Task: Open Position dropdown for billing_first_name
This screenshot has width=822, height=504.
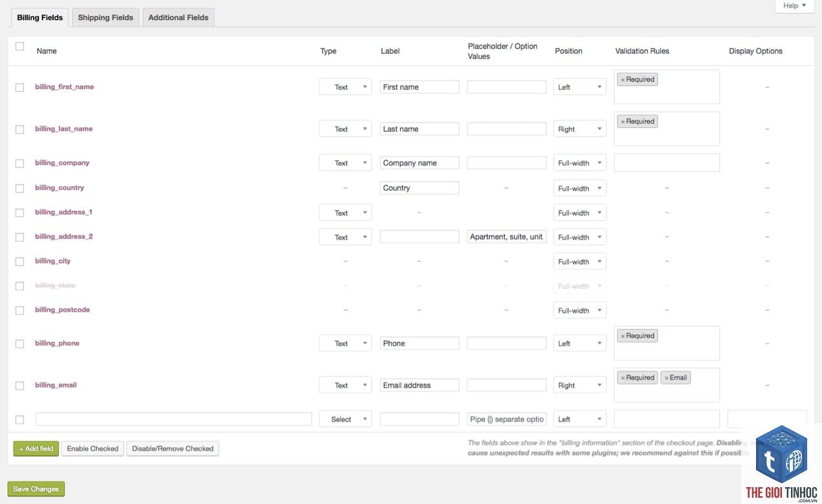Action: (x=580, y=87)
